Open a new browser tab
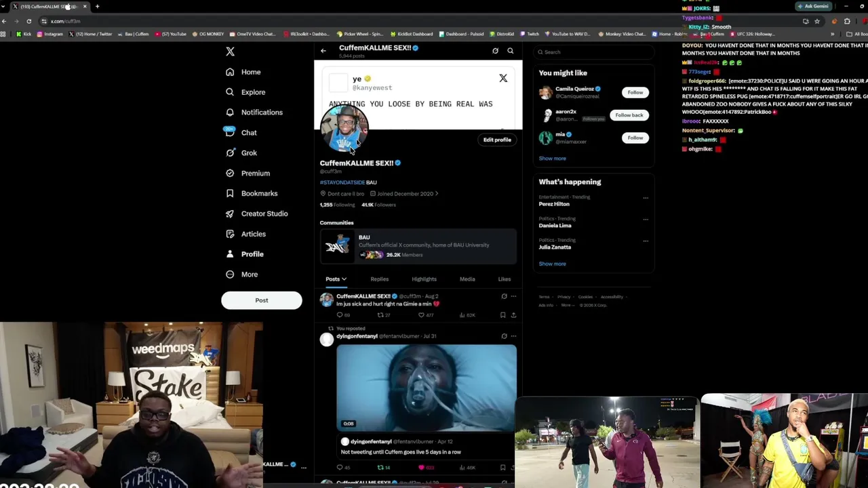 tap(97, 7)
